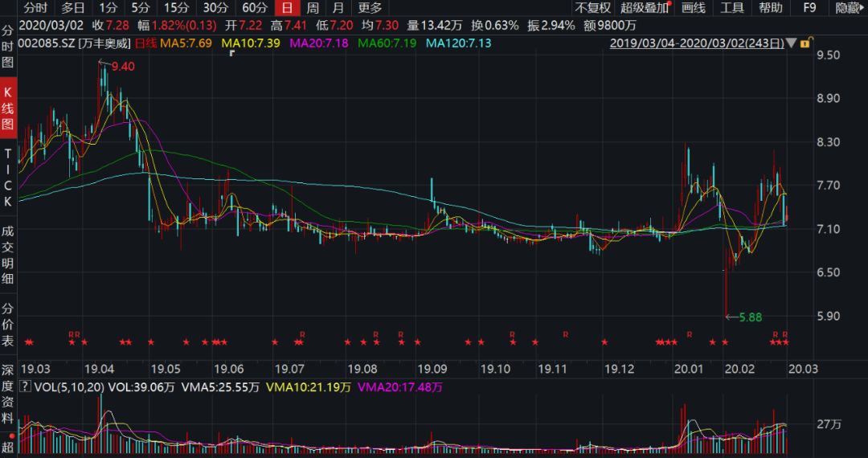Image resolution: width=868 pixels, height=458 pixels.
Task: Click the 2019/03/04-2020/03/02 date range link
Action: click(x=697, y=43)
